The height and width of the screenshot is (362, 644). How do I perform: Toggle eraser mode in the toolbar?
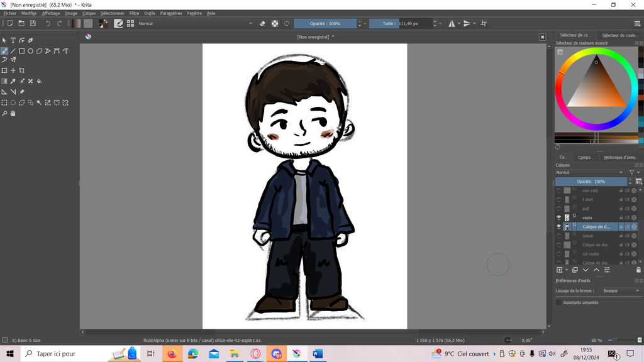pyautogui.click(x=263, y=24)
